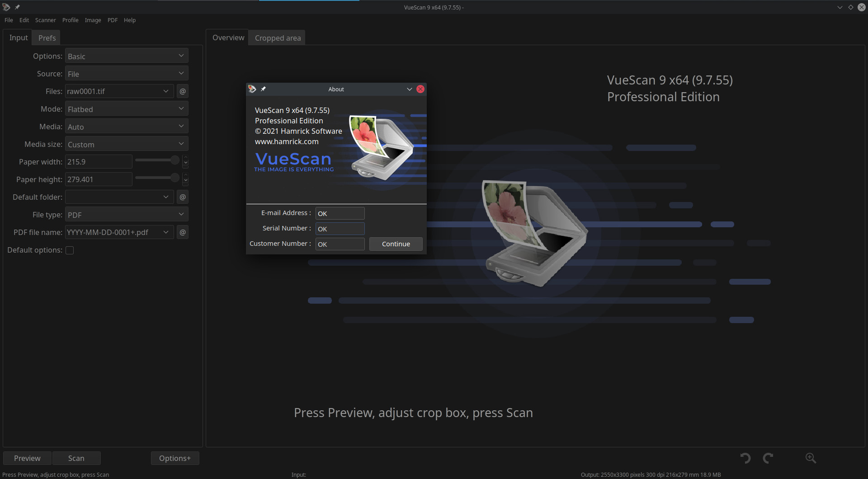Open the Profile menu
The image size is (868, 479).
click(x=70, y=20)
